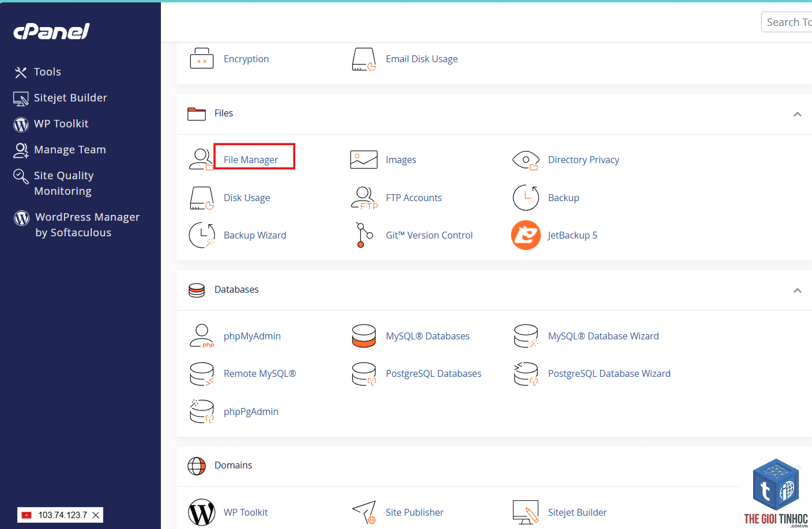The height and width of the screenshot is (529, 812).
Task: Open Manage Team in the sidebar
Action: [70, 150]
